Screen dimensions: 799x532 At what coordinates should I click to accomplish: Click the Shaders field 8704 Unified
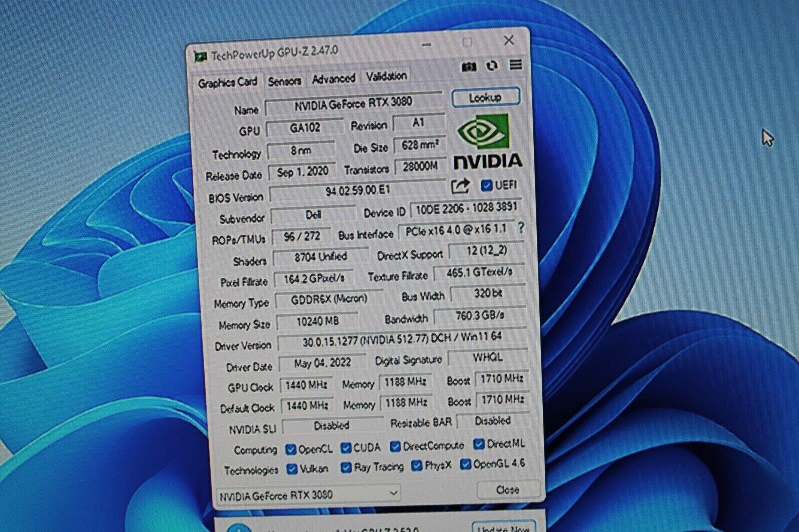tap(320, 257)
